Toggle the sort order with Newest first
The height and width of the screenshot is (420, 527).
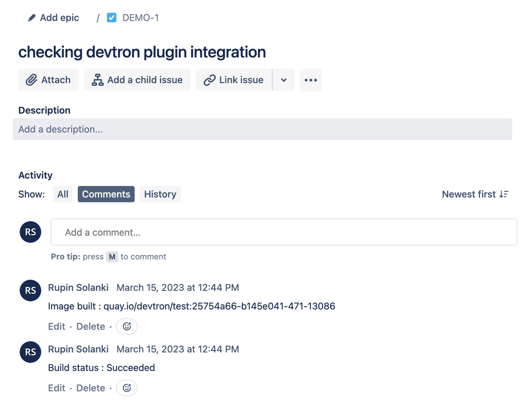[x=469, y=194]
